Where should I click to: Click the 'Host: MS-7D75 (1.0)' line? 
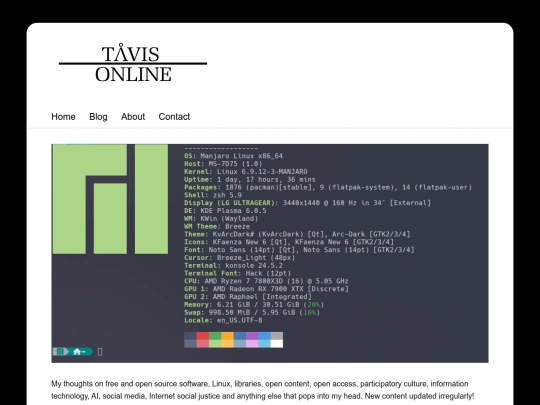pos(223,164)
